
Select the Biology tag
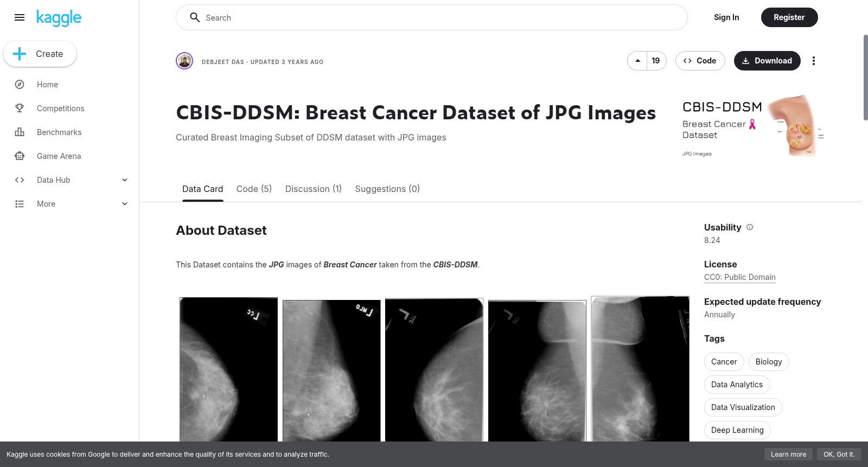(769, 362)
